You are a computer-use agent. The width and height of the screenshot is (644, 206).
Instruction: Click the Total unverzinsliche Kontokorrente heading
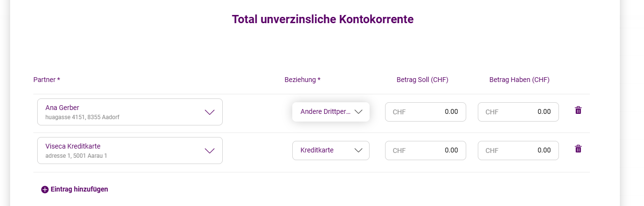click(323, 19)
